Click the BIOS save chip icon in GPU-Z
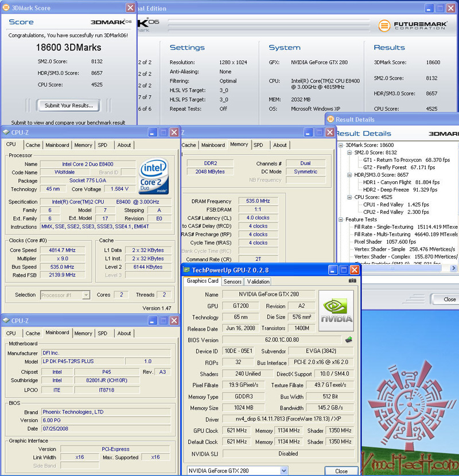Viewport: 459px width, 476px height. [x=349, y=340]
